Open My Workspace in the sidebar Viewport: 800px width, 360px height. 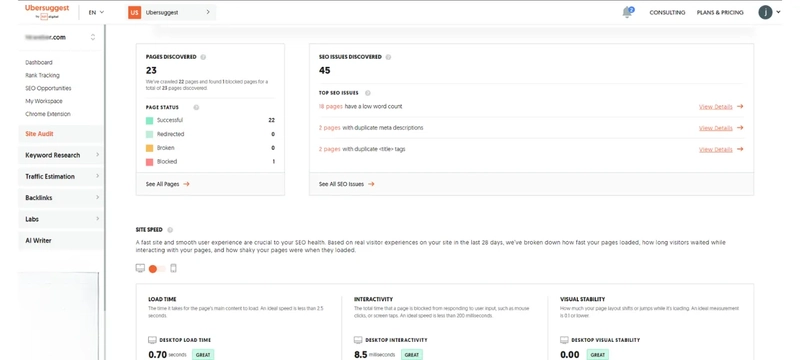44,101
